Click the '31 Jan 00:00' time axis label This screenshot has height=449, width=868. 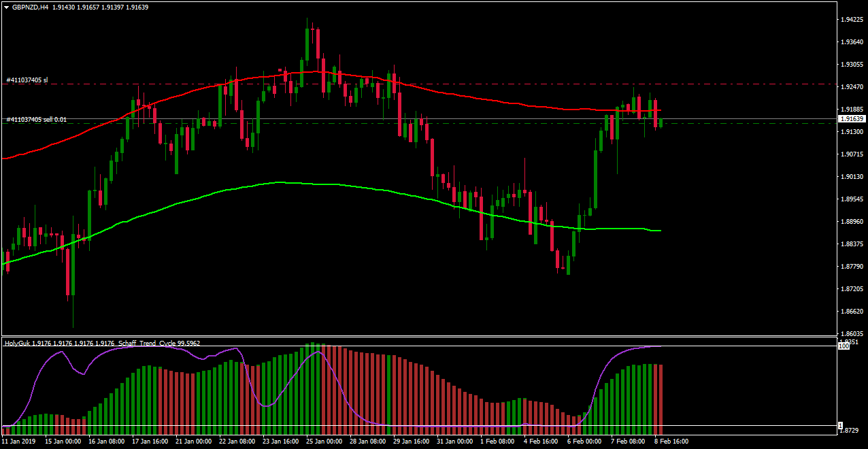click(456, 442)
